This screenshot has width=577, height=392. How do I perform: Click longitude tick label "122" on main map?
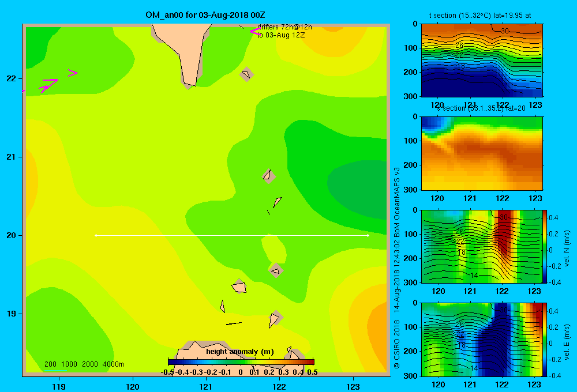click(x=279, y=386)
